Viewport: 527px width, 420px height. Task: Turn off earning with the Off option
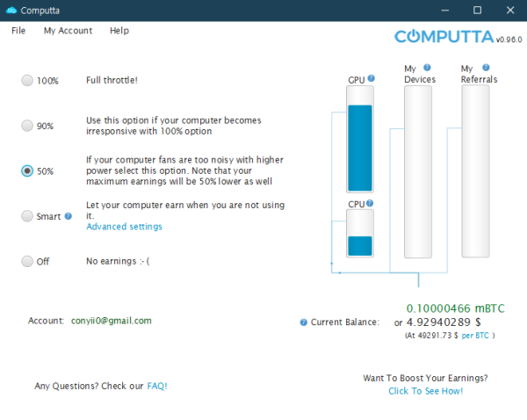27,261
